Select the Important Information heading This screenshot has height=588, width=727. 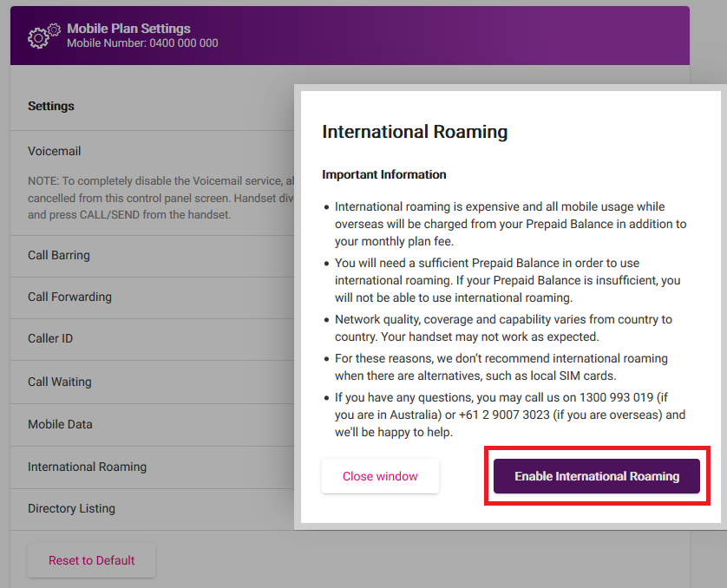383,174
